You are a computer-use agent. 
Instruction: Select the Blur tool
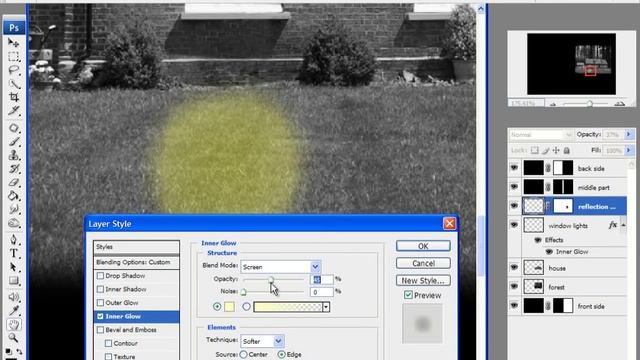[13, 210]
